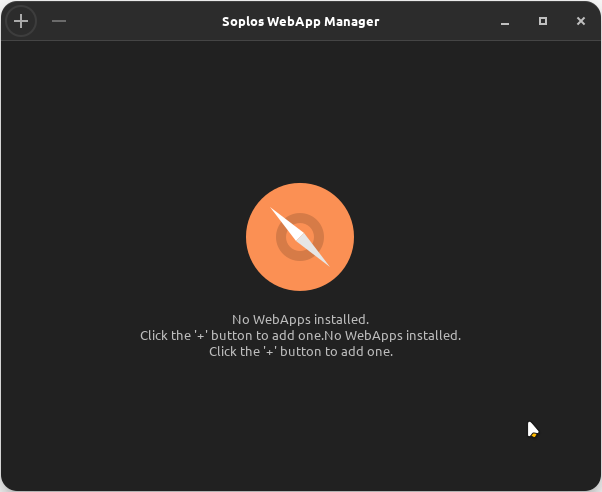
Task: Select the last 'Click the '+' button to add one.' line
Action: click(301, 352)
